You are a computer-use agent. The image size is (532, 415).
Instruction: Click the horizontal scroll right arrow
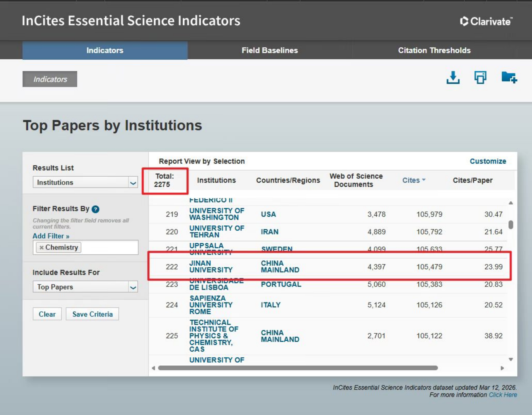(x=502, y=368)
